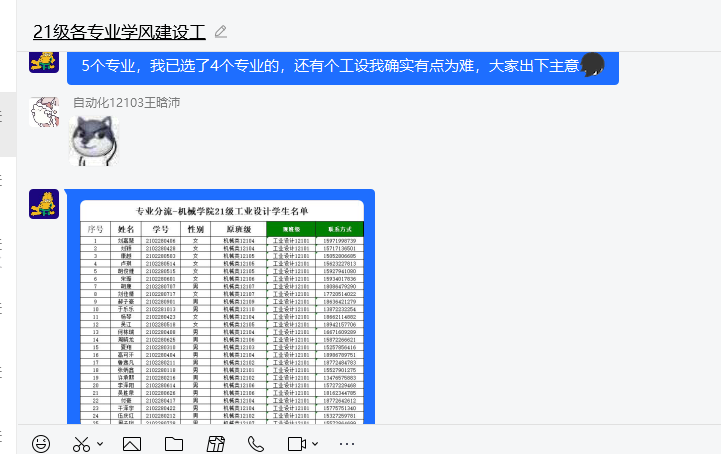Open more tools with the ellipsis icon
This screenshot has height=454, width=721.
[347, 443]
